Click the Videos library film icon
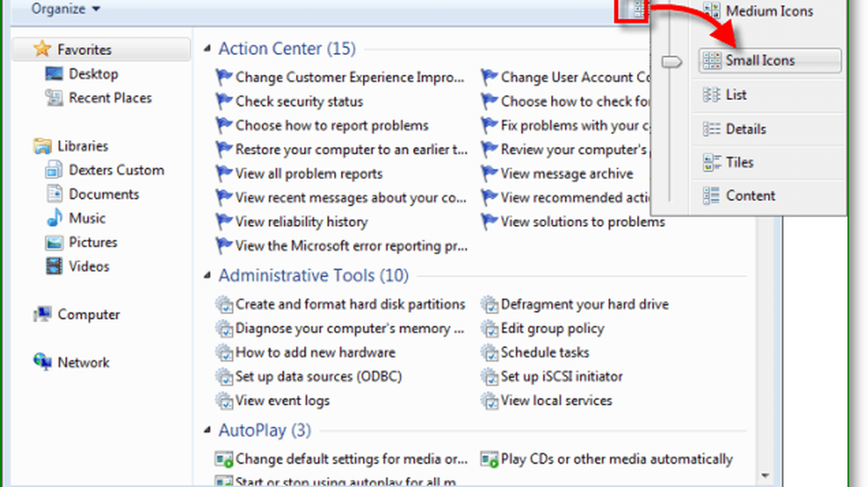The height and width of the screenshot is (487, 868). 54,267
